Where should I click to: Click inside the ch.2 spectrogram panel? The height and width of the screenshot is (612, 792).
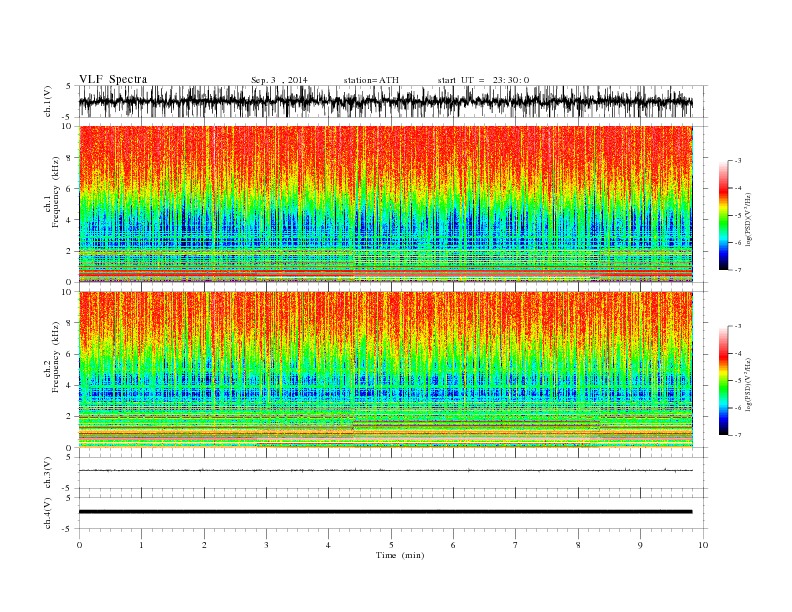pos(385,369)
